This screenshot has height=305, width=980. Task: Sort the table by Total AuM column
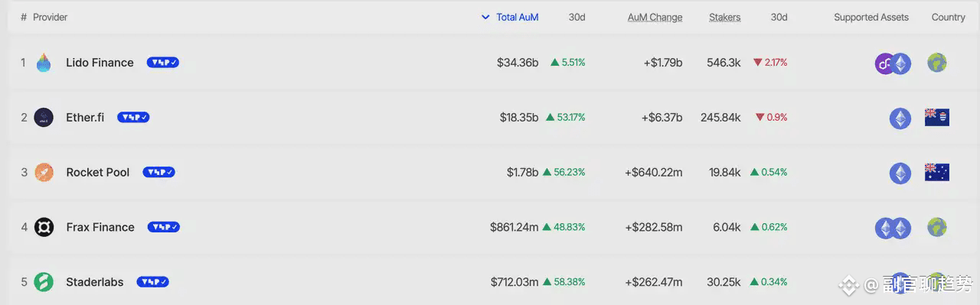[x=518, y=17]
